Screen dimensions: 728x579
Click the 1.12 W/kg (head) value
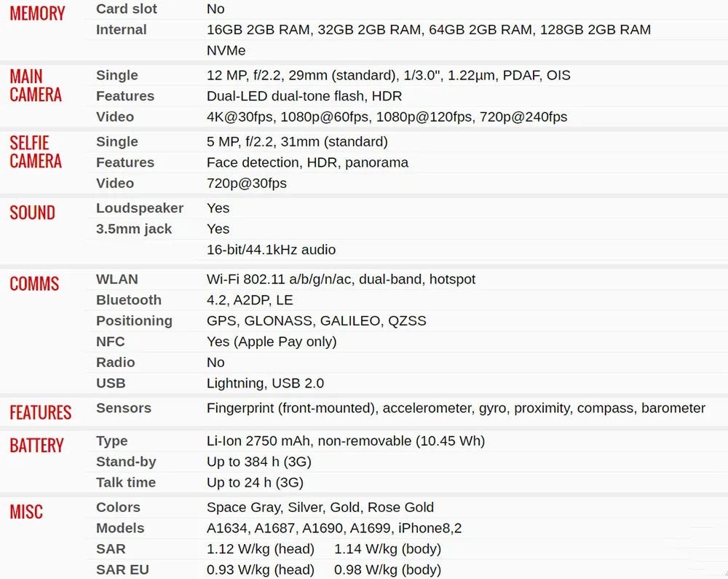click(261, 549)
